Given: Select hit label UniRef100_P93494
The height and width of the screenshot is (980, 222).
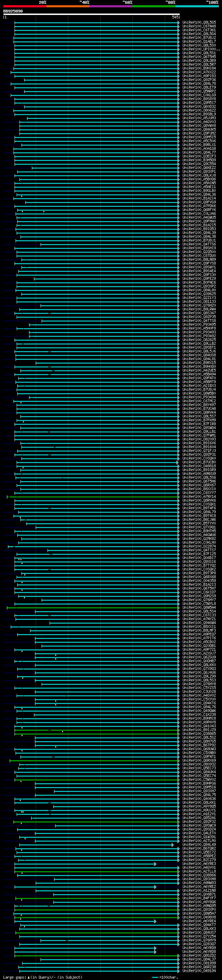Looking at the screenshot, I should [199, 397].
